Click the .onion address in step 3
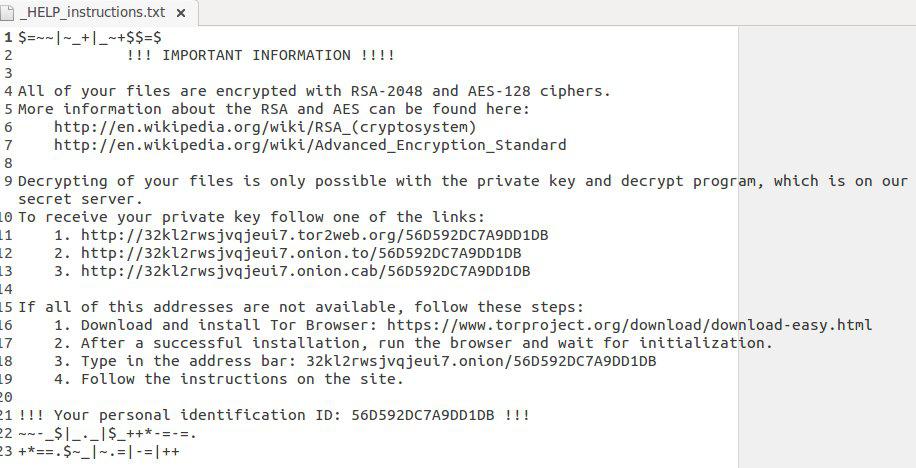Screen dimensions: 916x468 (x=481, y=361)
